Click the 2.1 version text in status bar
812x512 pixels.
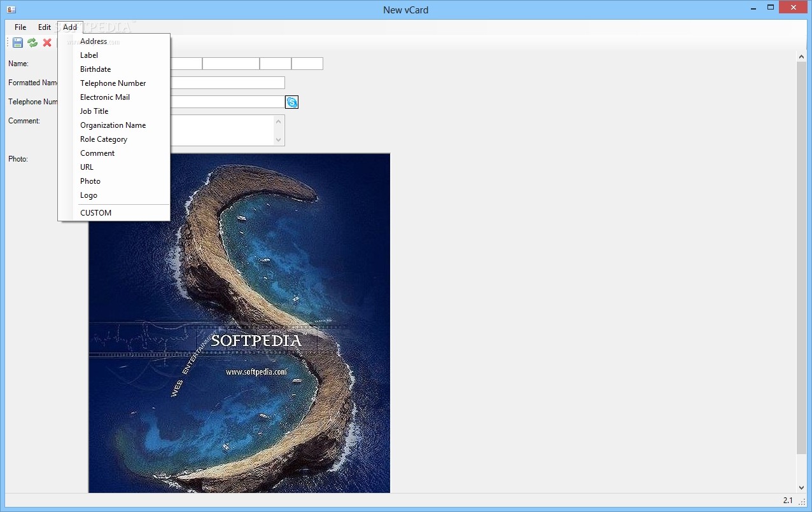coord(788,501)
